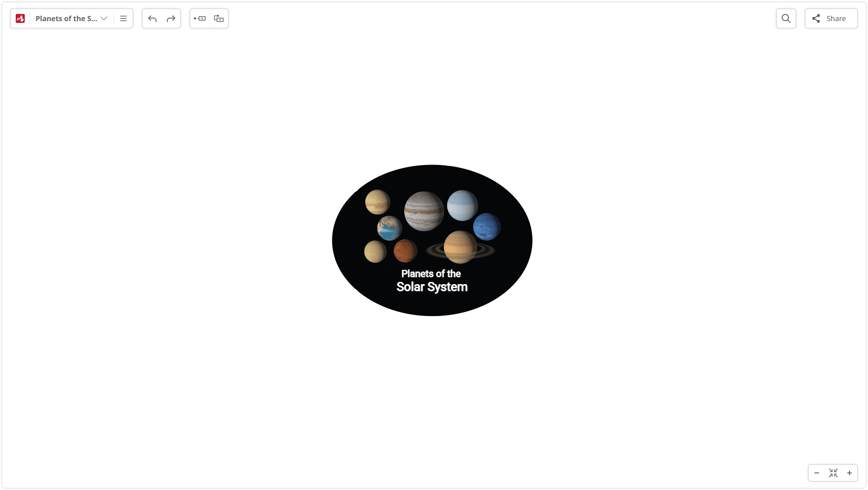Screen dimensions: 868x490
Task: Zoom in using plus button
Action: [850, 473]
